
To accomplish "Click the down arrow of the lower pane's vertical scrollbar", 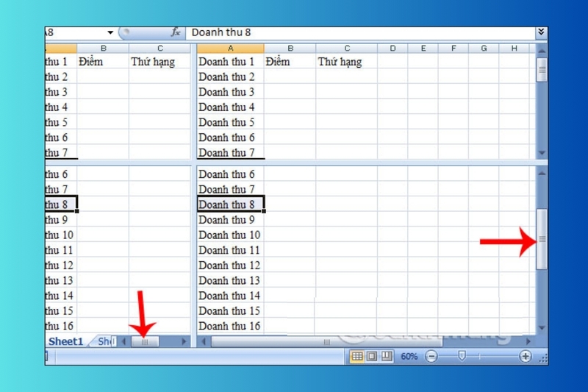I will click(542, 328).
